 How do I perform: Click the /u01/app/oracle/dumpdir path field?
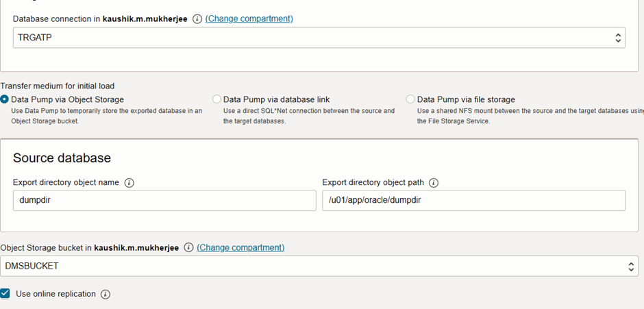(473, 201)
